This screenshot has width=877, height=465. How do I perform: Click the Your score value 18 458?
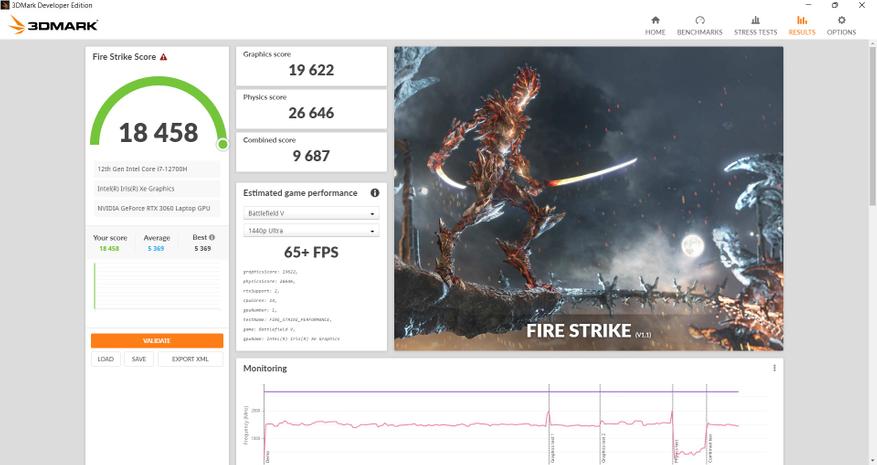109,248
